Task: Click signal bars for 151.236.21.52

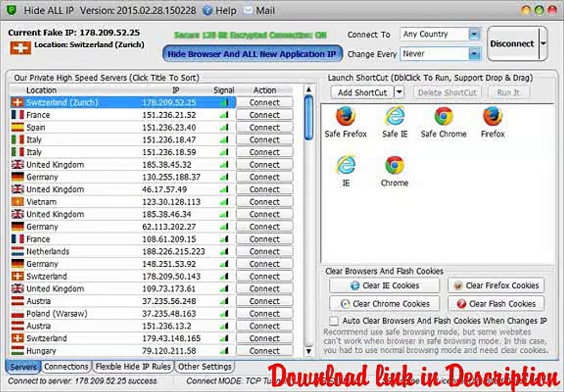Action: tap(224, 115)
